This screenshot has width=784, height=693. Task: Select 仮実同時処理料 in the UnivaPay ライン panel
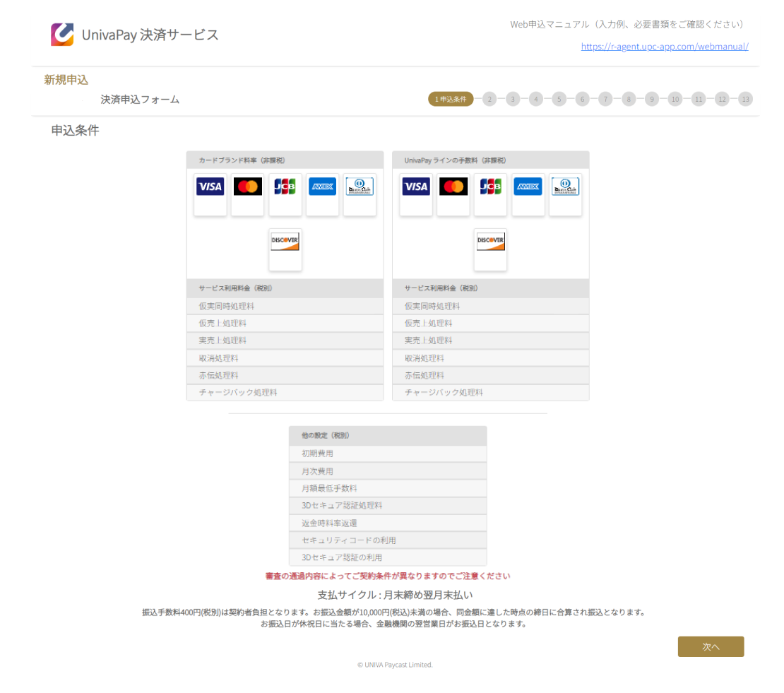[x=490, y=306]
